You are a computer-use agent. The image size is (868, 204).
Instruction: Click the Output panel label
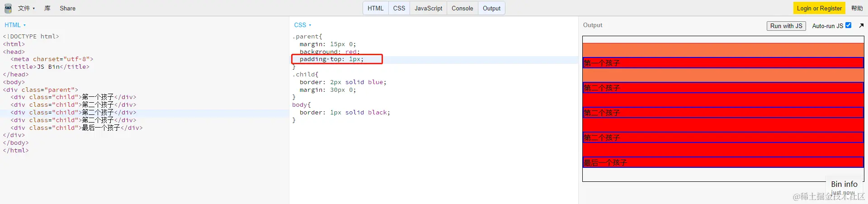(593, 25)
